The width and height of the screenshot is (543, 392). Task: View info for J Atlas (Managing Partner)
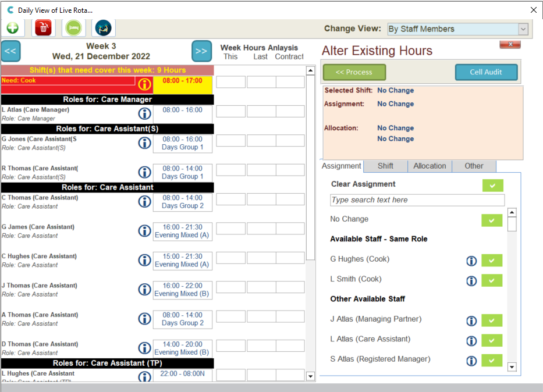(x=471, y=321)
